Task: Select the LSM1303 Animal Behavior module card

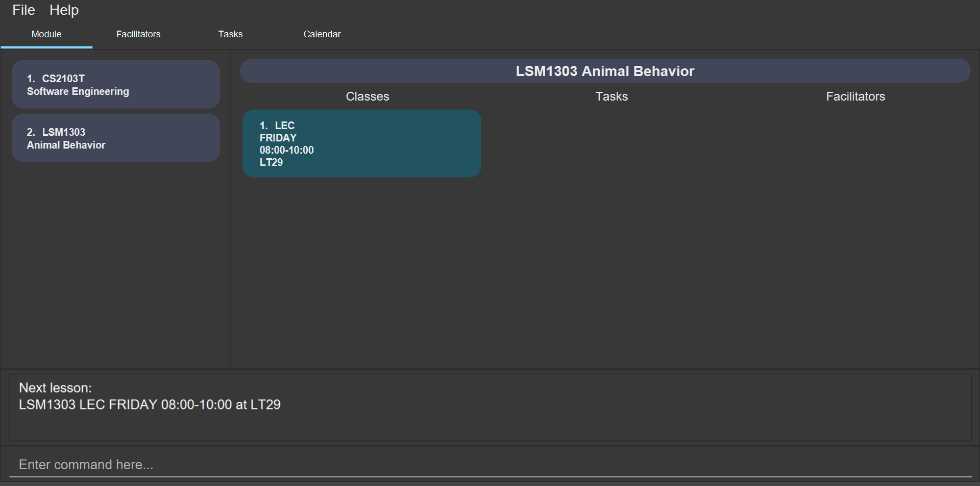Action: pyautogui.click(x=116, y=138)
